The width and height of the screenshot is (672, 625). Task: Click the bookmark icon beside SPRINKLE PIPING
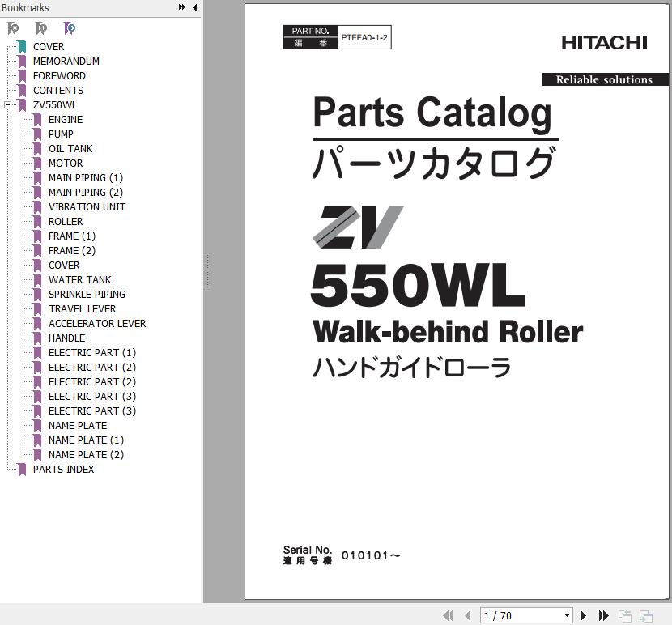tap(38, 295)
